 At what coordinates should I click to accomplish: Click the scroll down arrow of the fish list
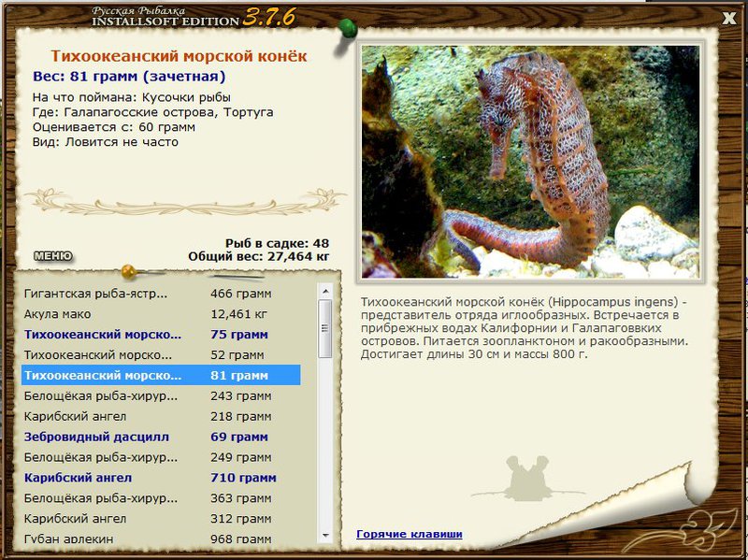click(x=325, y=536)
